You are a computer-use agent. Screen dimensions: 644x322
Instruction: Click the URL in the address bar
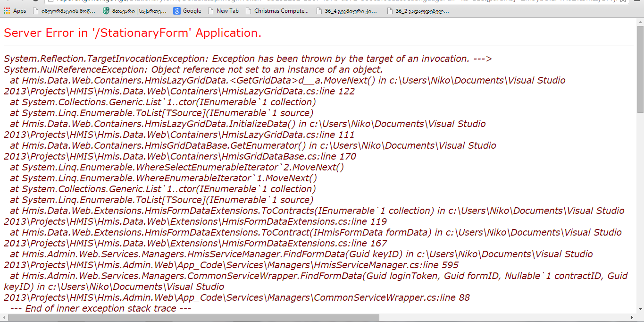coord(283,1)
